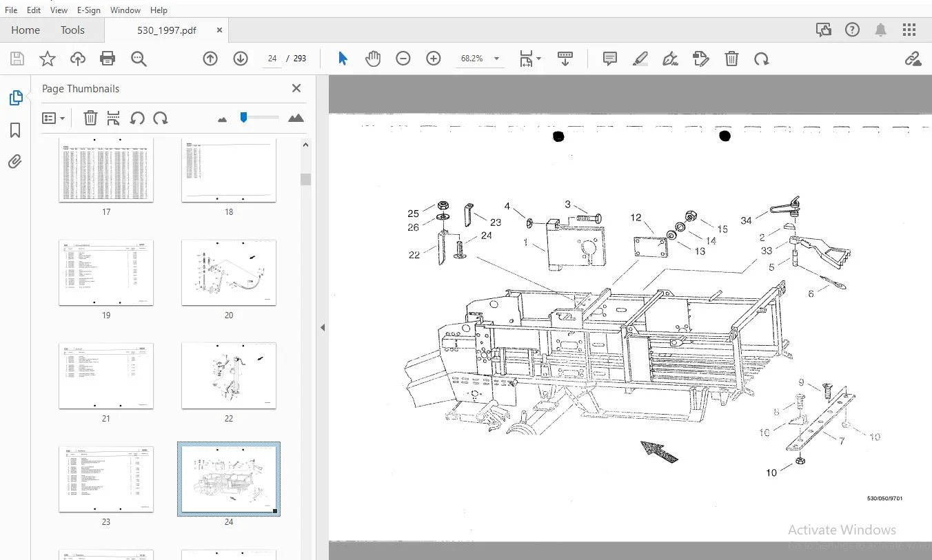Click the "293" total pages count
Screen dimensions: 932x560
tap(300, 59)
